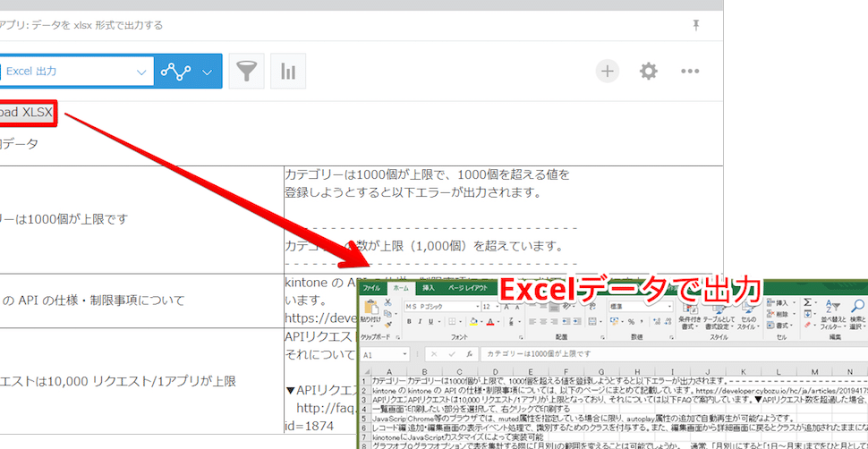Click the plus add-record button
868x449 pixels.
click(608, 71)
